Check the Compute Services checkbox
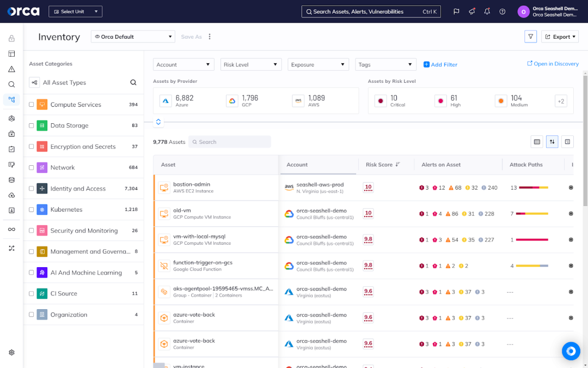Viewport: 588px width, 368px height. pyautogui.click(x=32, y=104)
